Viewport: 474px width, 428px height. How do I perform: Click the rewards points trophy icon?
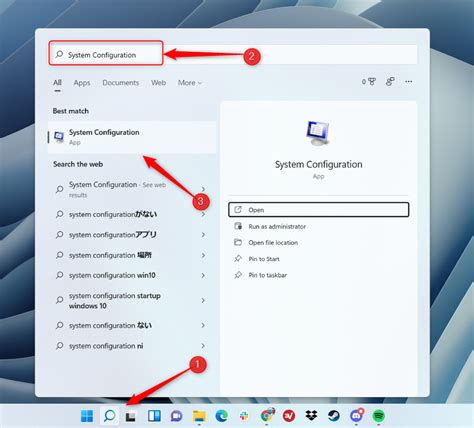click(x=371, y=82)
